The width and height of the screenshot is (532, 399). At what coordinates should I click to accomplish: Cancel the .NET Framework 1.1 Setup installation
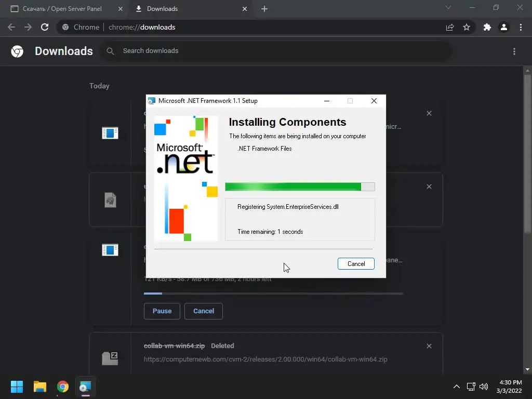(356, 263)
